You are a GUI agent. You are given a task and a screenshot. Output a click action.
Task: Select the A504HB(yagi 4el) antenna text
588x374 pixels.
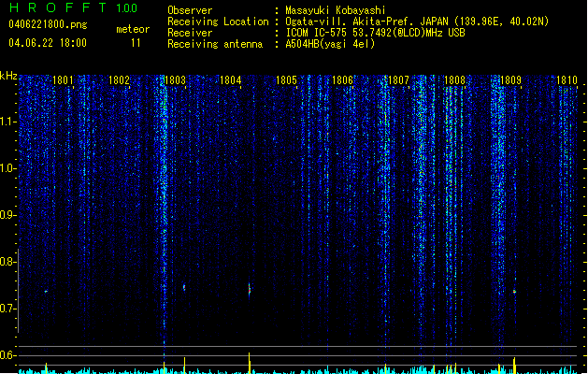[x=330, y=44]
